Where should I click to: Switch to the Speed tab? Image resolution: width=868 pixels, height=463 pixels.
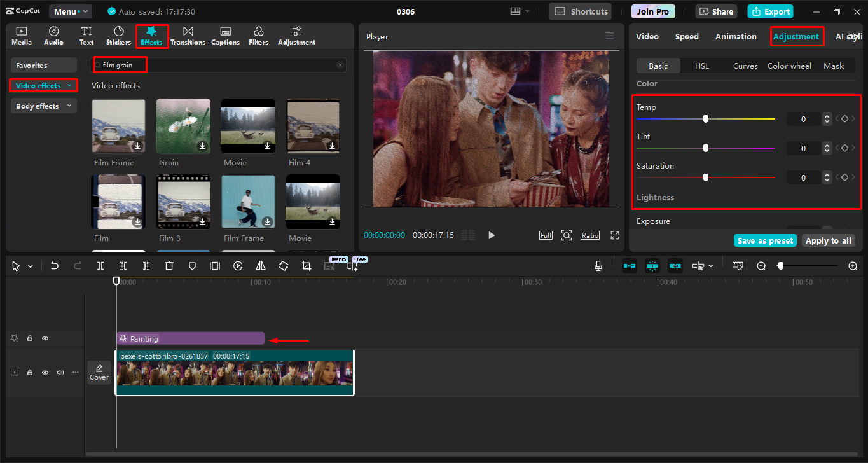click(x=687, y=36)
